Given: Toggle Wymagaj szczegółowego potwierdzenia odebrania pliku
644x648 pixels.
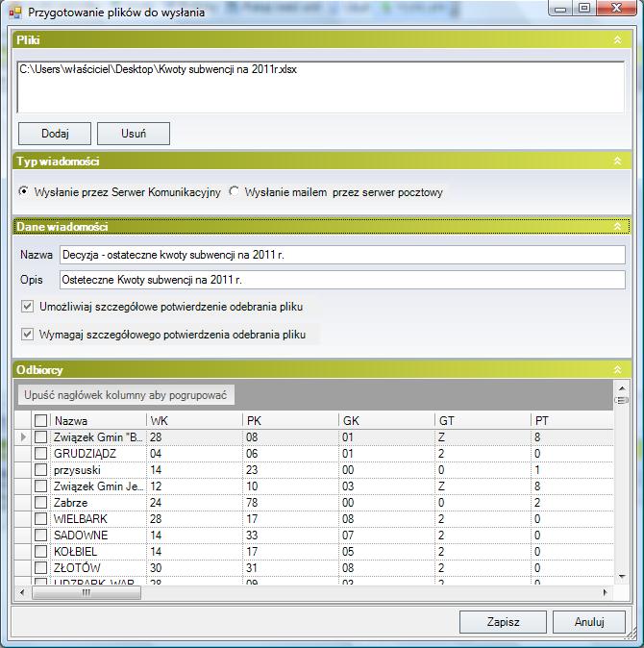Looking at the screenshot, I should [27, 334].
